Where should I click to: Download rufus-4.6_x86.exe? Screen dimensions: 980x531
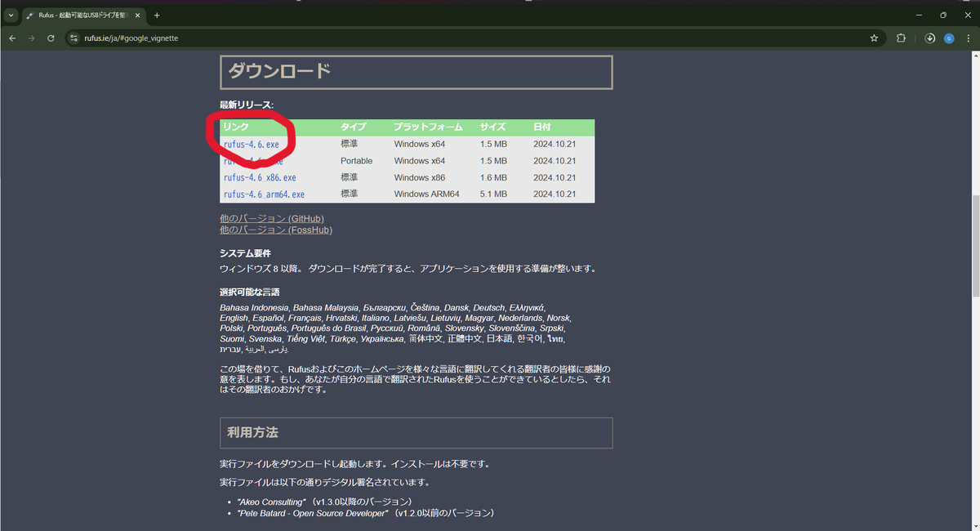(260, 177)
